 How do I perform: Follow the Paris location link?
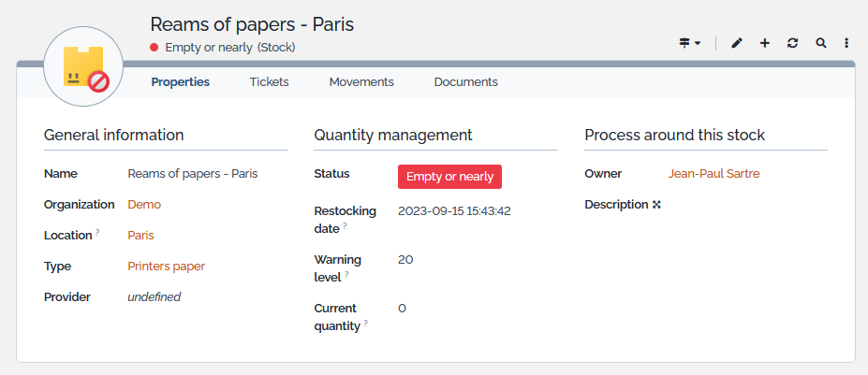click(140, 236)
